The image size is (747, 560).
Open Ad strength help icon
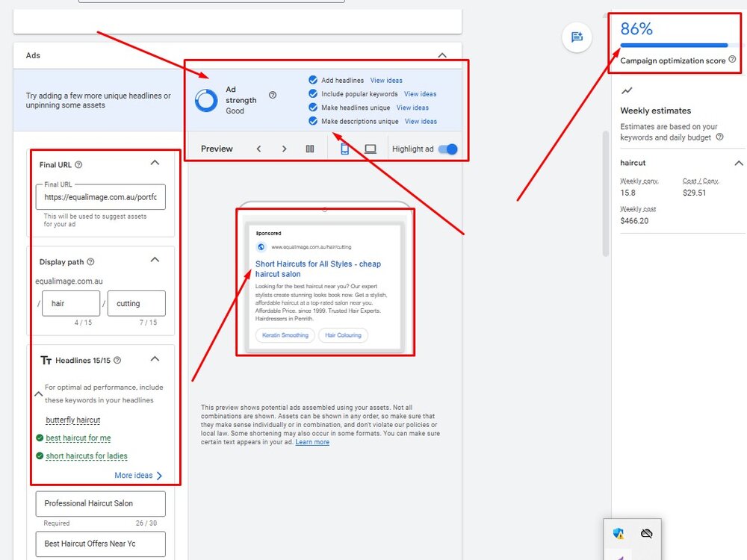coord(273,95)
